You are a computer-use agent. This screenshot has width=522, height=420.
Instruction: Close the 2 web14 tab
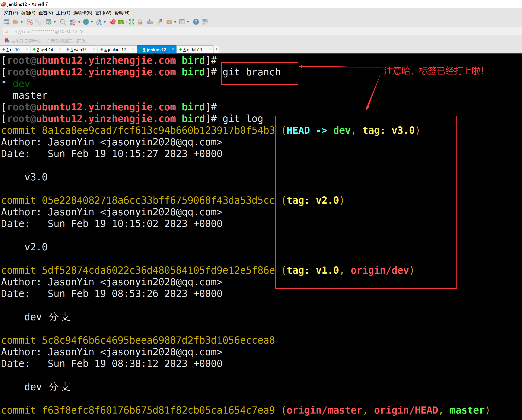tap(60, 49)
